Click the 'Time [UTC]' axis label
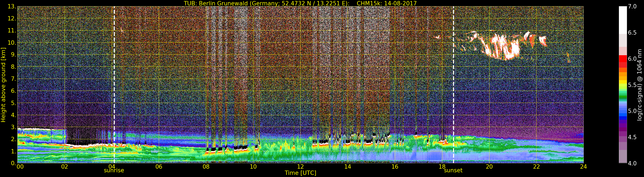The image size is (644, 177). (x=300, y=173)
